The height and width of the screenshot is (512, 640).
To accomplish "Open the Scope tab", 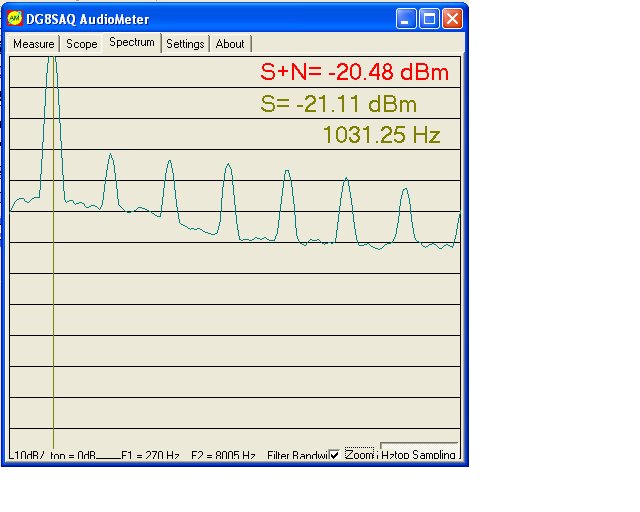I will [81, 44].
